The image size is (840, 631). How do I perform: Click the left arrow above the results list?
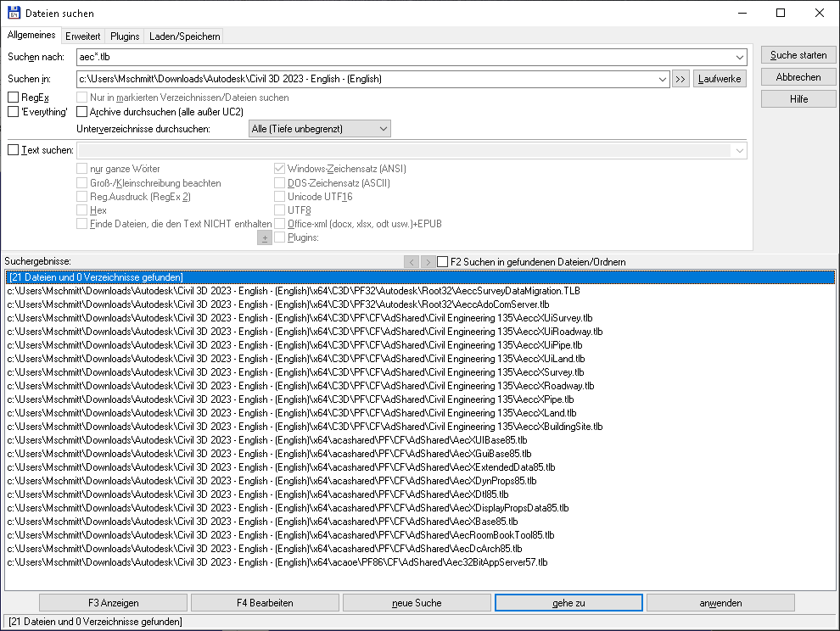pyautogui.click(x=412, y=261)
